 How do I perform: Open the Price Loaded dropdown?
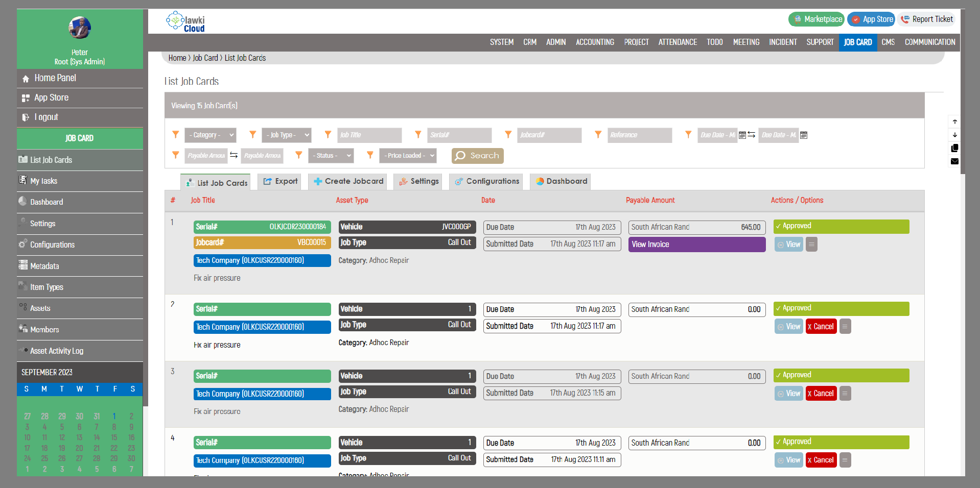coord(408,156)
